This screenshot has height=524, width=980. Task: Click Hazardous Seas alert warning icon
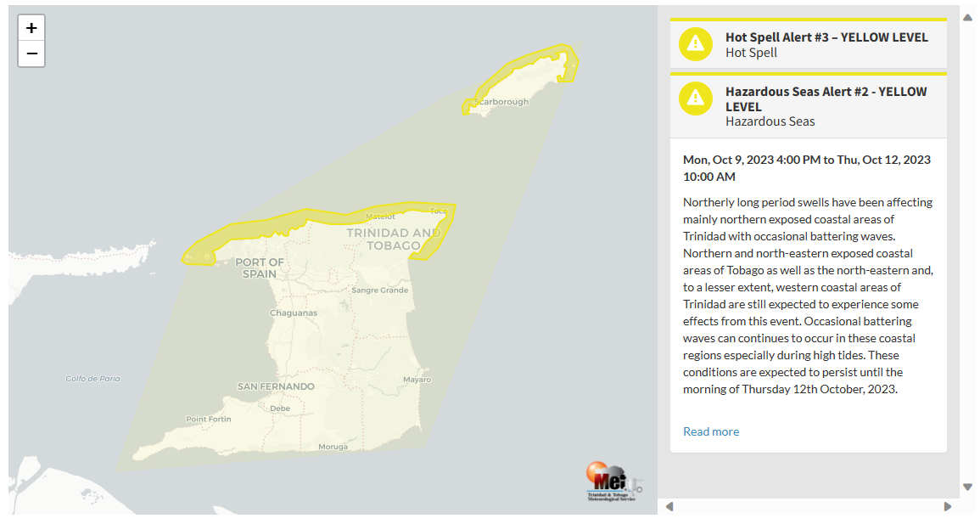(x=695, y=99)
